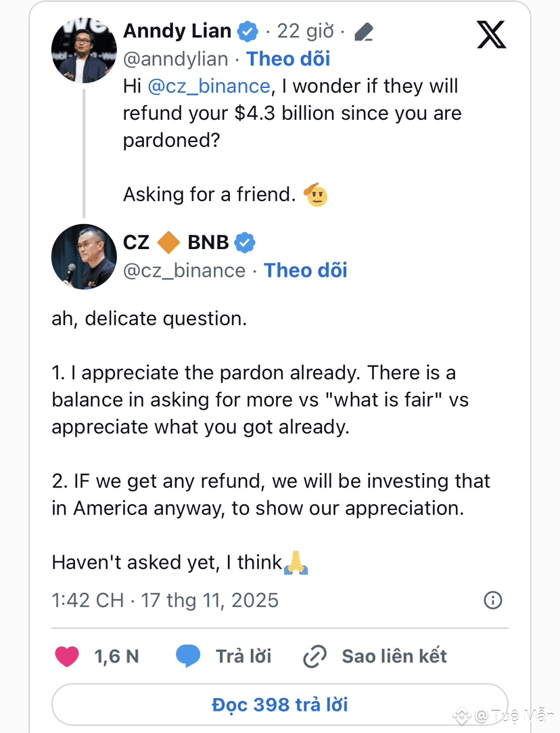Click the 22 giờ post time
Screen dimensions: 560x733
click(x=305, y=31)
